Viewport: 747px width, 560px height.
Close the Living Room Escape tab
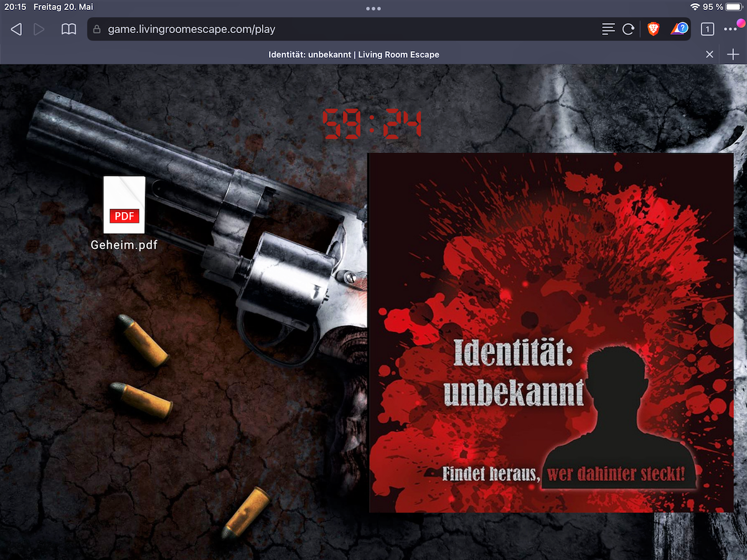[709, 55]
